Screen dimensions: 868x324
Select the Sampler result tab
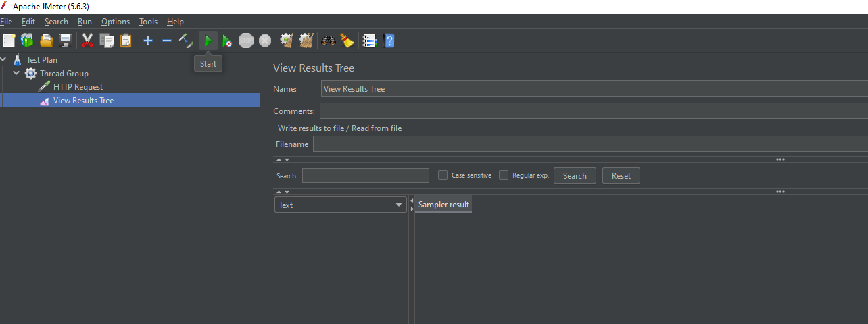pyautogui.click(x=443, y=205)
